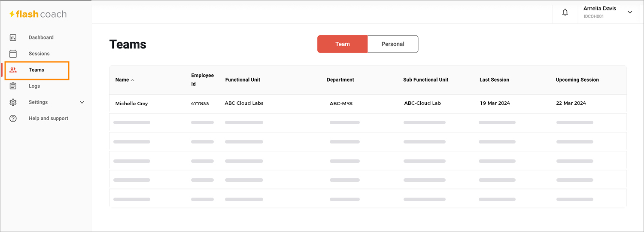Click ABC-Cloud Lab cell
Viewport: 644px width, 232px height.
422,103
